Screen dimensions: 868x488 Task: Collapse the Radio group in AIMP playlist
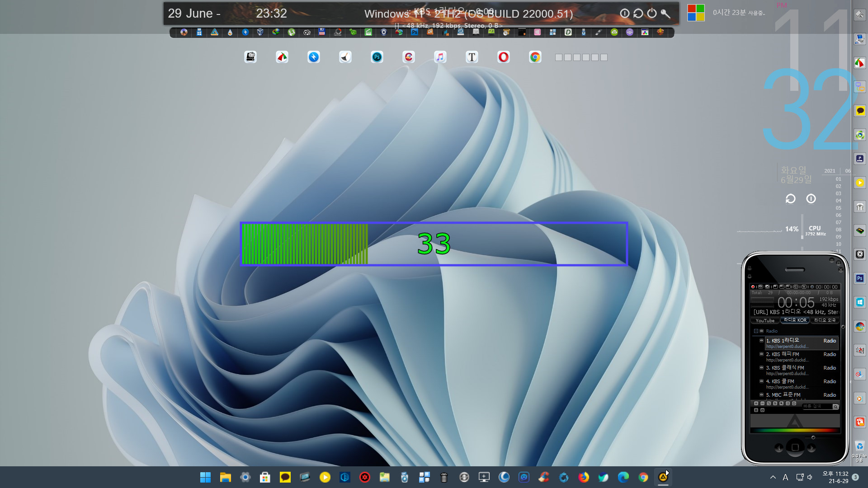point(756,331)
